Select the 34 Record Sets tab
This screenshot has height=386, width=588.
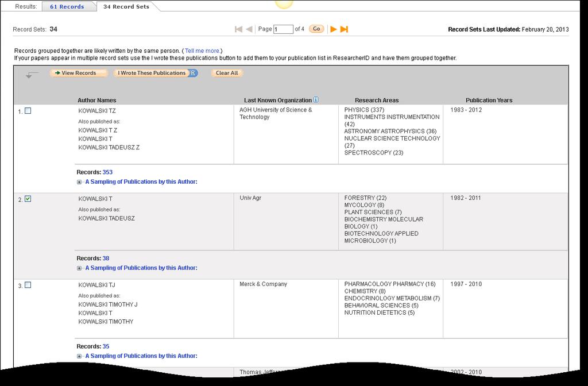126,6
